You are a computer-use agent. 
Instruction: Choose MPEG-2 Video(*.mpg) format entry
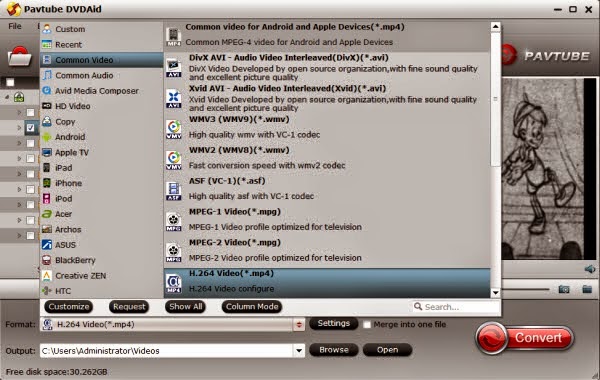point(327,251)
